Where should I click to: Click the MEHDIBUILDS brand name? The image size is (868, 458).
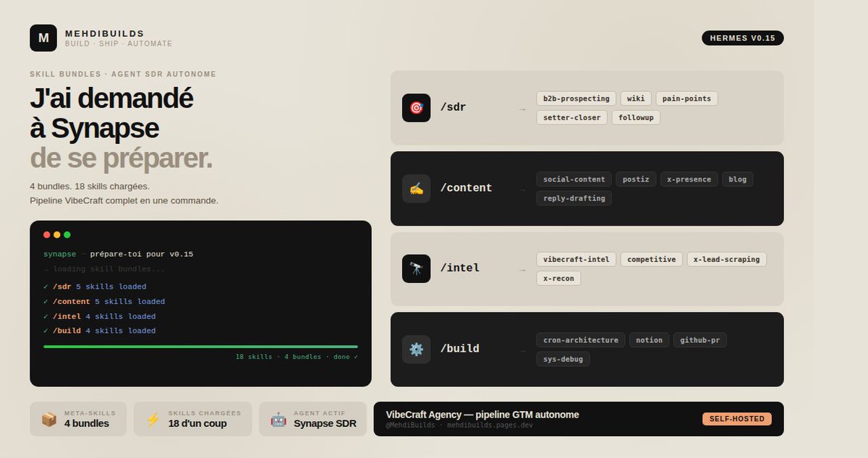[x=104, y=33]
